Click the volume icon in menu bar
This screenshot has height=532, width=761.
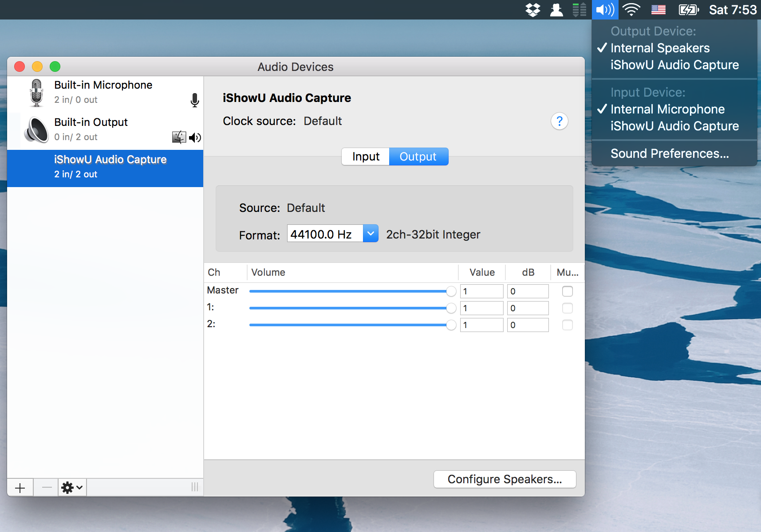605,10
